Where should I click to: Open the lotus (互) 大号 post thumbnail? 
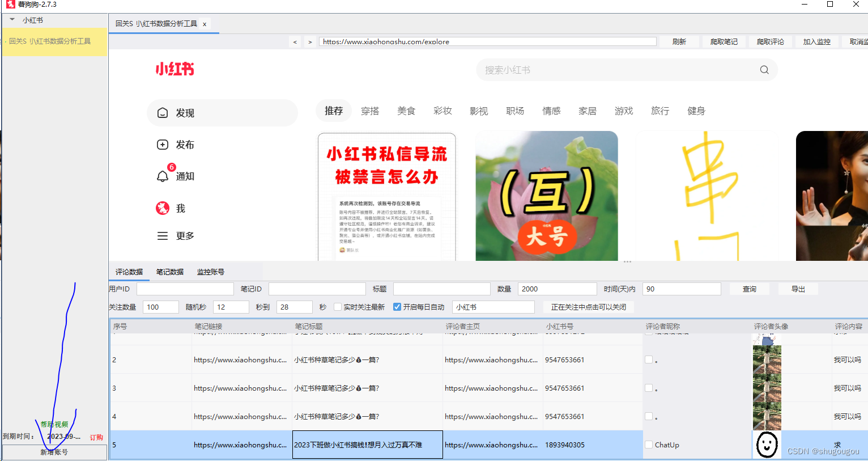click(547, 196)
